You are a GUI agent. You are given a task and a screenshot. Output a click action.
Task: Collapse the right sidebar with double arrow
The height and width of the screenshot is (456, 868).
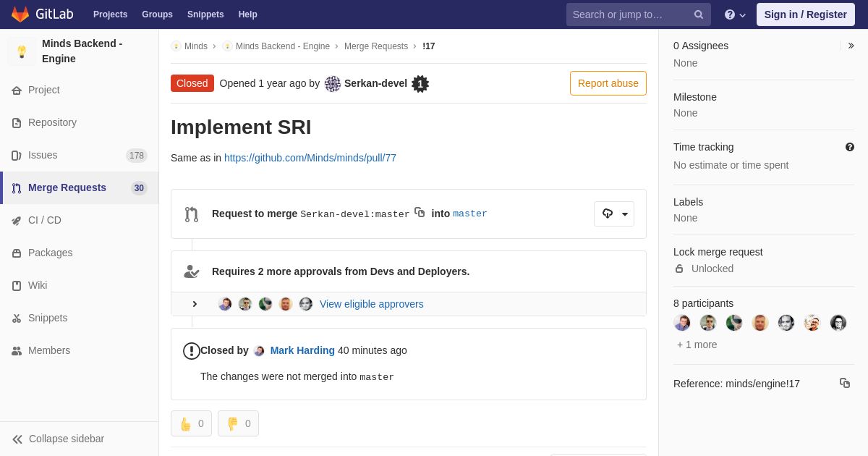click(851, 46)
